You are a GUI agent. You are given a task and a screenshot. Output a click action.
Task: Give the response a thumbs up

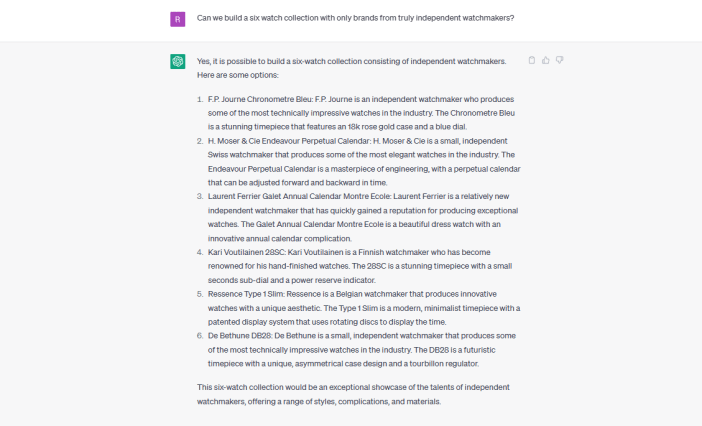(545, 60)
